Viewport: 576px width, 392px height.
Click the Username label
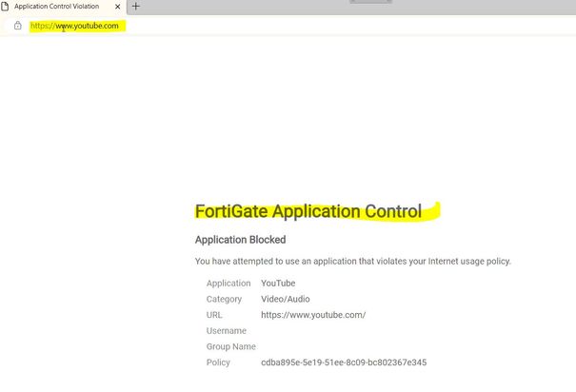point(227,331)
